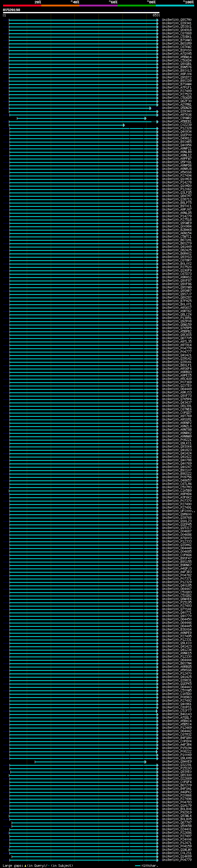
Task: Select the UniRef100_B9N576 label
Action: pos(177,67)
